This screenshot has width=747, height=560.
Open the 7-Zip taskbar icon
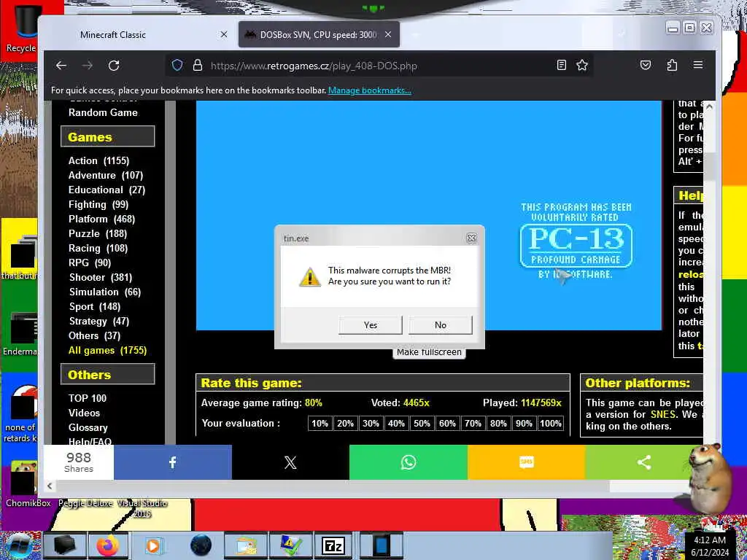[x=333, y=545]
